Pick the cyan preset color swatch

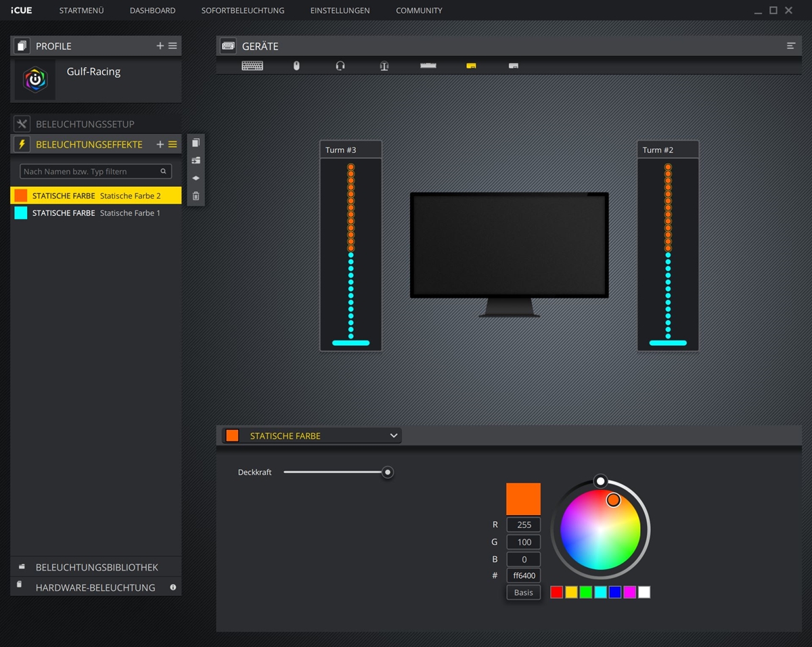coord(601,592)
